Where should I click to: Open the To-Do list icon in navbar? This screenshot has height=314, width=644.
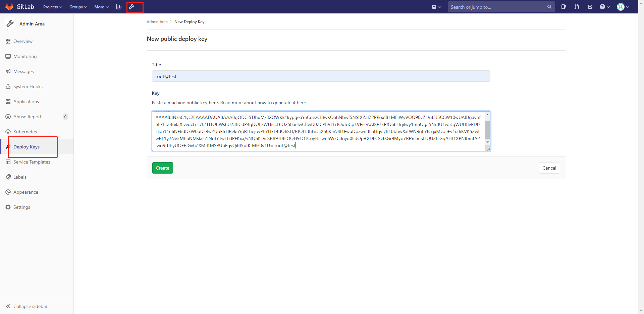coord(590,7)
